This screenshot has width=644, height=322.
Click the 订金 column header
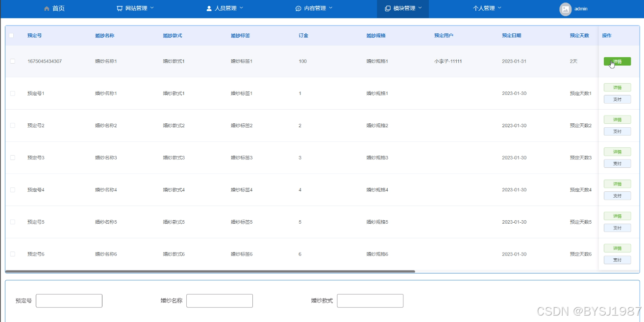click(x=303, y=36)
